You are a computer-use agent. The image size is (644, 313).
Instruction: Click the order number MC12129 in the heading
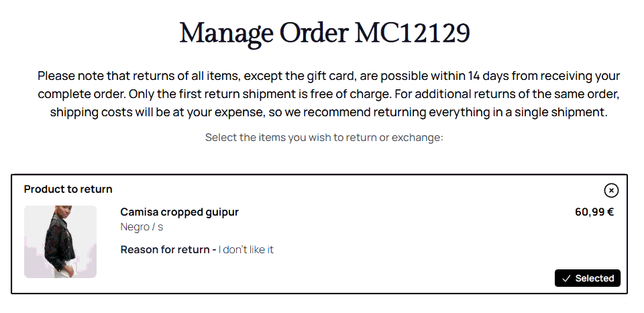(413, 32)
